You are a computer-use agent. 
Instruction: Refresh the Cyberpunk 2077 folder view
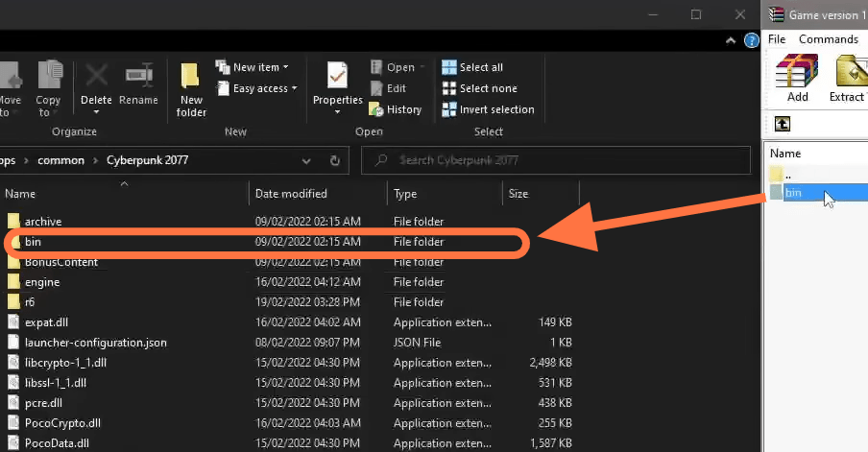335,160
